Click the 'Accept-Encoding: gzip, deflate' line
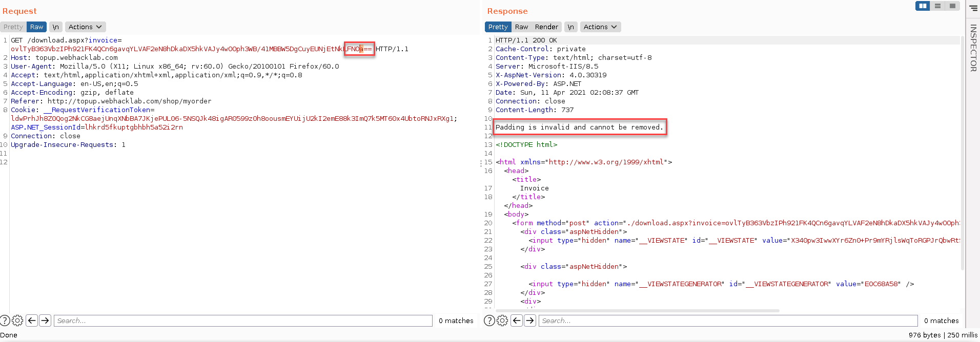 pyautogui.click(x=72, y=92)
